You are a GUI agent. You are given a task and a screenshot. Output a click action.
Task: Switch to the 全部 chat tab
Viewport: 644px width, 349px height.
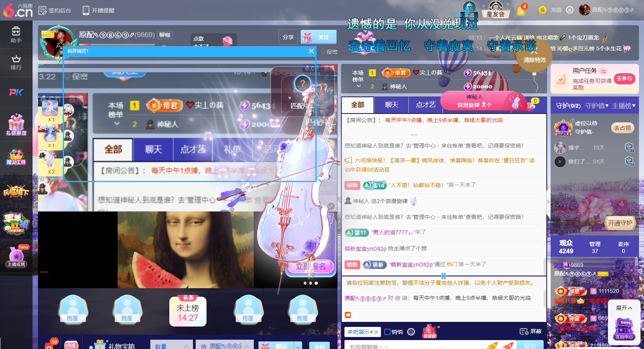tap(358, 105)
